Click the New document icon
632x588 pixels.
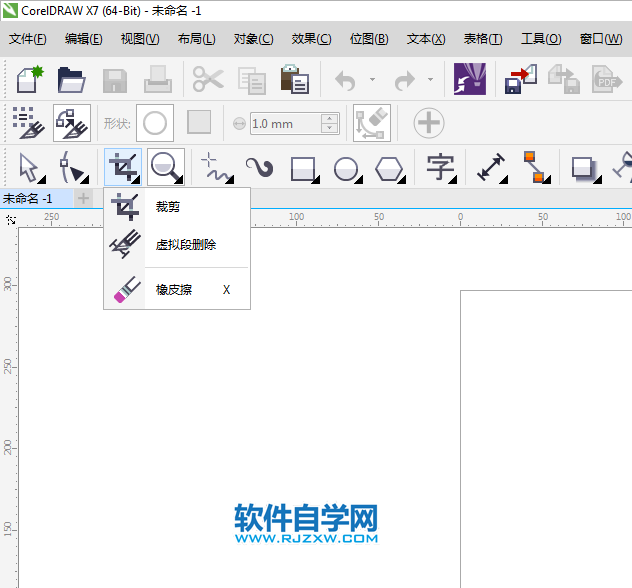30,79
